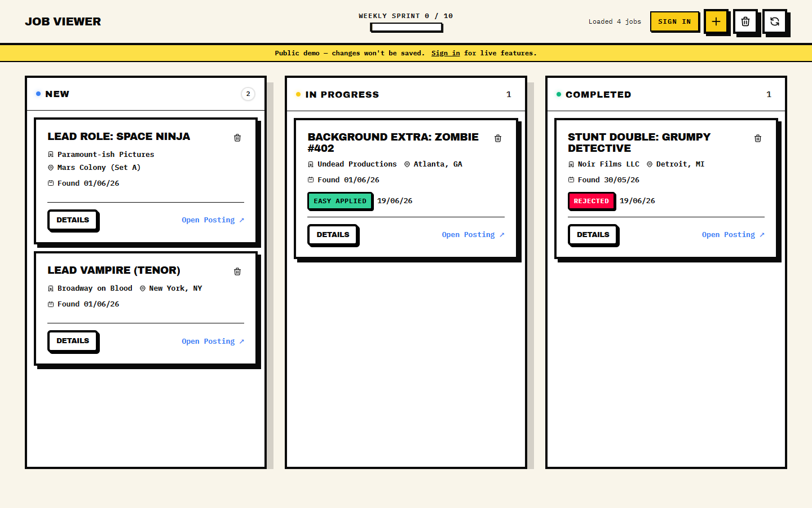This screenshot has width=812, height=508.
Task: Click the Job Viewer title
Action: tap(63, 21)
